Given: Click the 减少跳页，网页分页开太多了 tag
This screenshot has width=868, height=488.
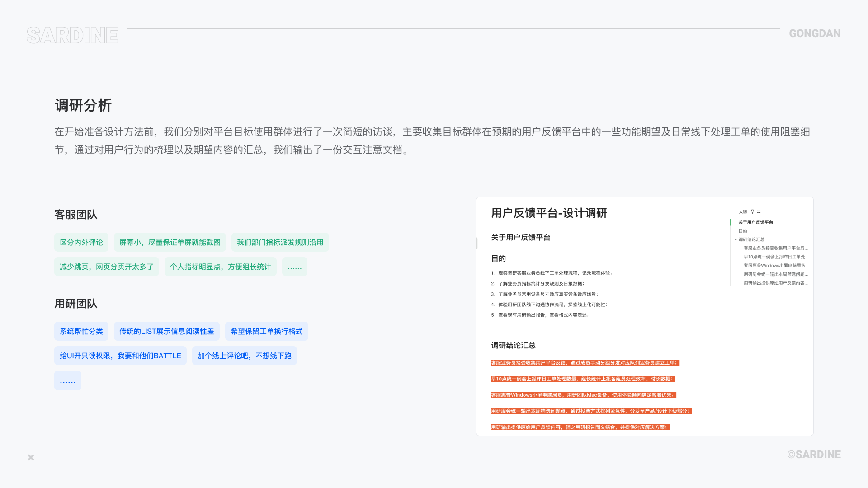Looking at the screenshot, I should pos(107,267).
